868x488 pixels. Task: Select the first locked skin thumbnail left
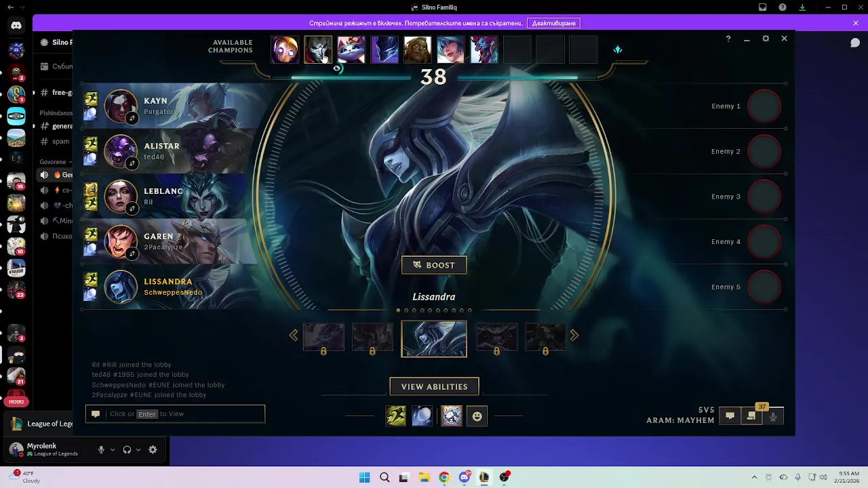[323, 338]
